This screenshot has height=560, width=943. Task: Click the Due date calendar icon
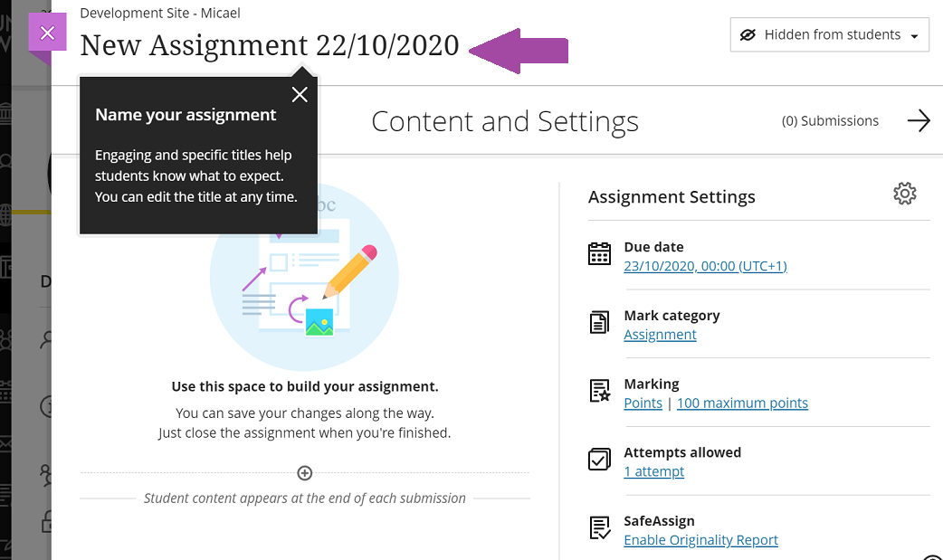pos(599,254)
